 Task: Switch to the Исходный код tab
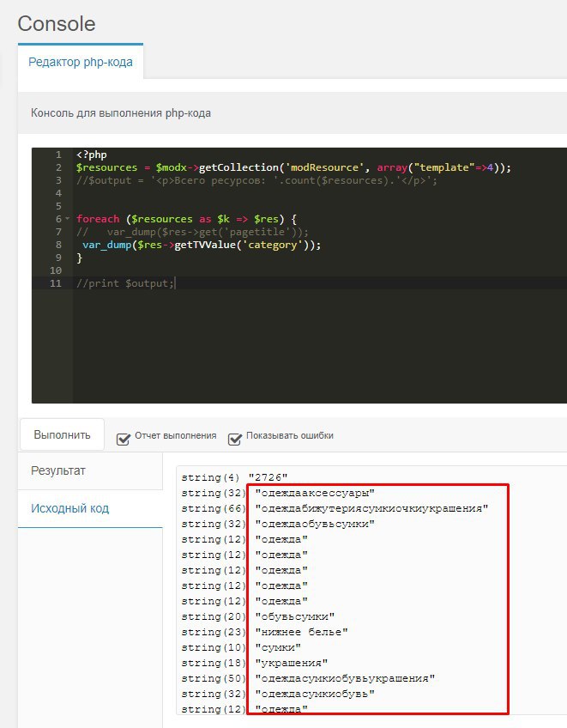[x=90, y=508]
